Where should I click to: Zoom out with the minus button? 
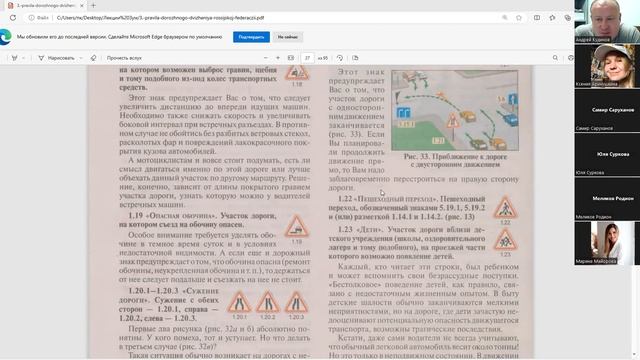click(x=266, y=58)
